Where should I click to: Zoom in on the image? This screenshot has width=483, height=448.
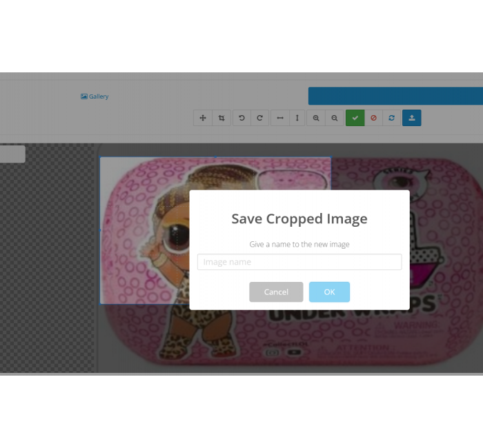click(316, 118)
